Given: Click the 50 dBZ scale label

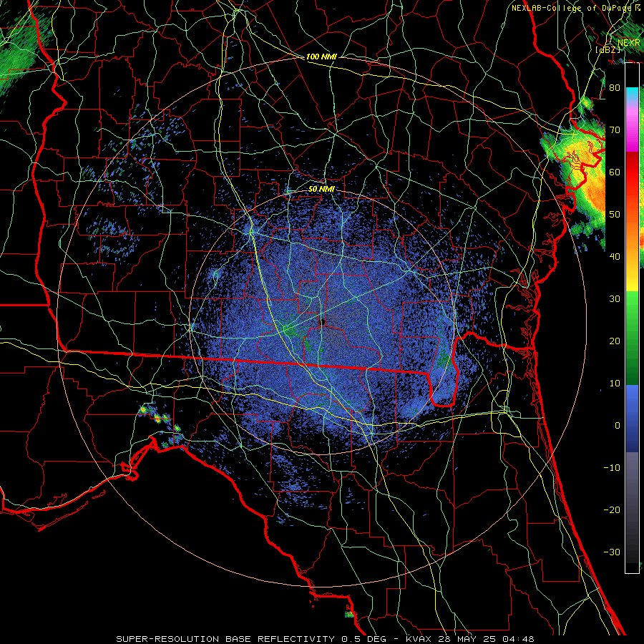Looking at the screenshot, I should [615, 215].
